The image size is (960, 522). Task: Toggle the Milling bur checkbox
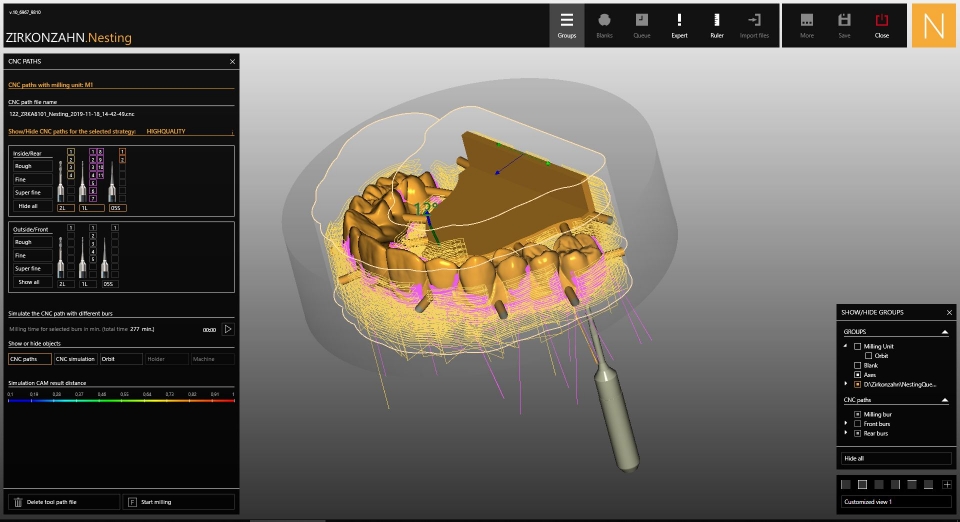pyautogui.click(x=857, y=414)
